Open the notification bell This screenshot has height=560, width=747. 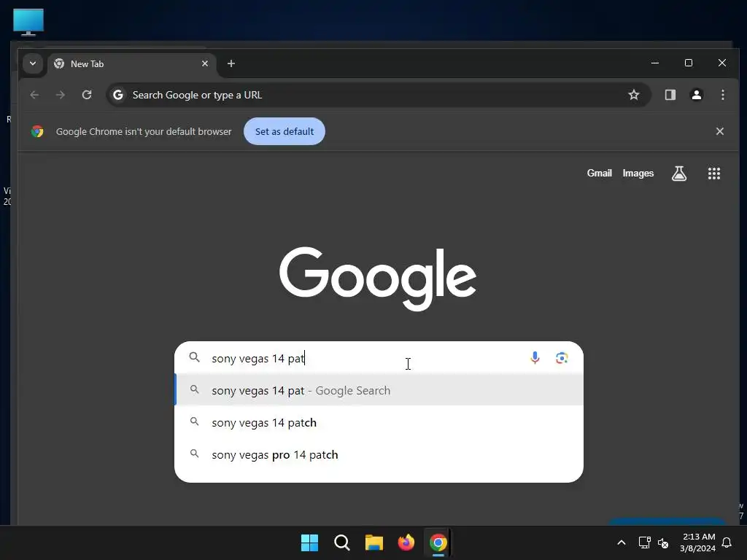tap(727, 542)
